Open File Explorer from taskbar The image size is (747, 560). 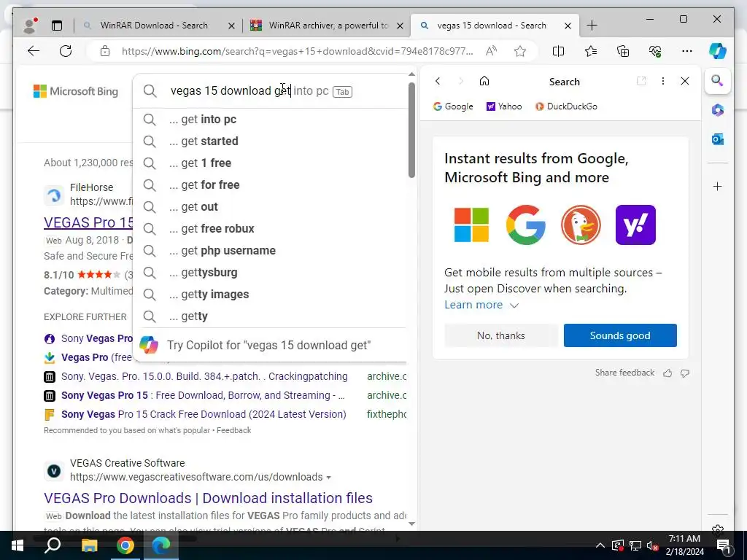click(x=89, y=545)
